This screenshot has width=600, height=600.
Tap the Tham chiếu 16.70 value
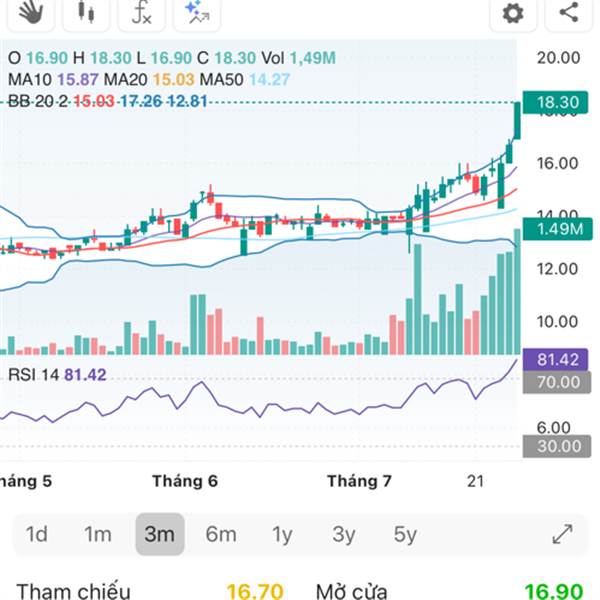[255, 592]
